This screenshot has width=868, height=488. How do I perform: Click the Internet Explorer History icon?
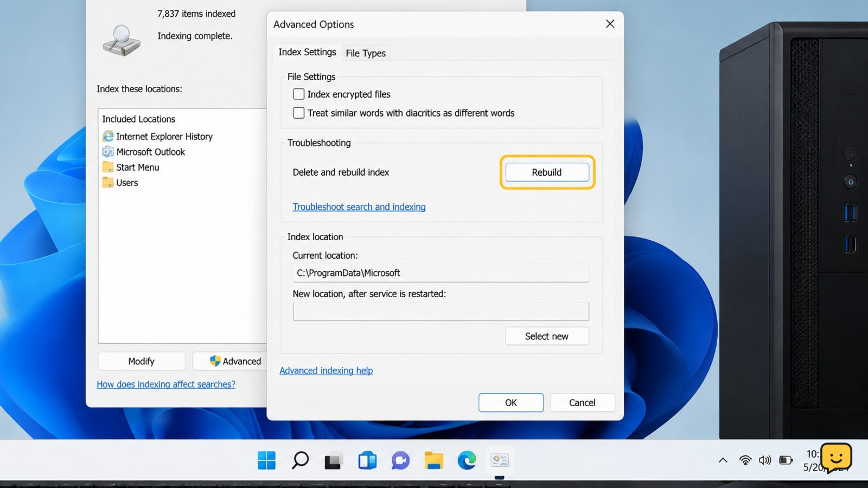pyautogui.click(x=108, y=136)
